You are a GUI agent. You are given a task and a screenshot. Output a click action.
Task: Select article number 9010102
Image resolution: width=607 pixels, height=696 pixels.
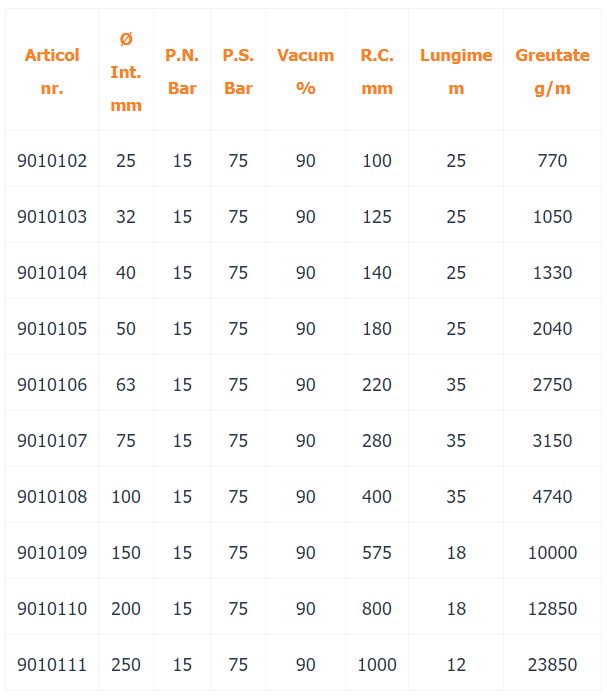(52, 161)
